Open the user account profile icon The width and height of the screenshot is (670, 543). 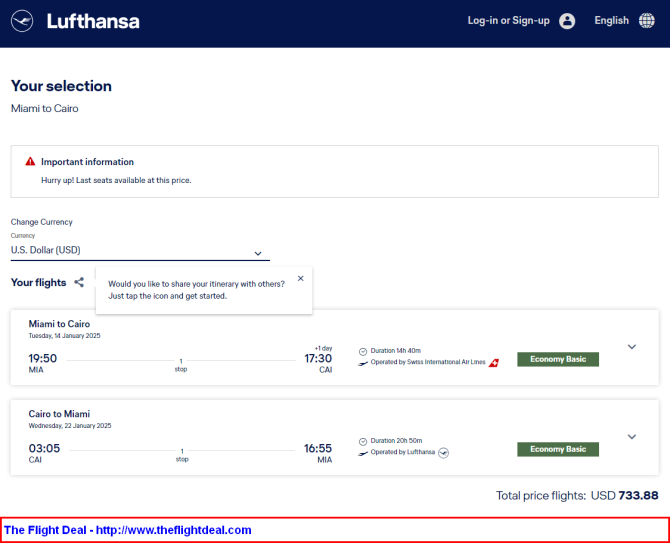click(567, 21)
